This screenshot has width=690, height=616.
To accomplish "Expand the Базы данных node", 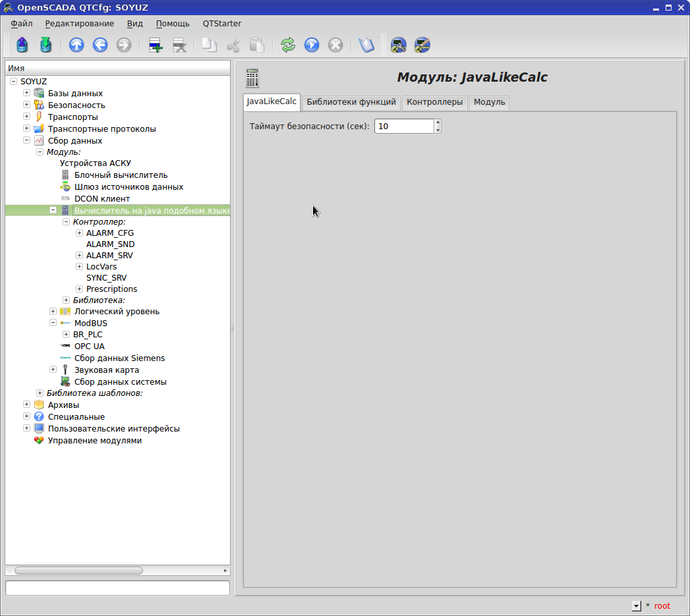I will pyautogui.click(x=26, y=93).
